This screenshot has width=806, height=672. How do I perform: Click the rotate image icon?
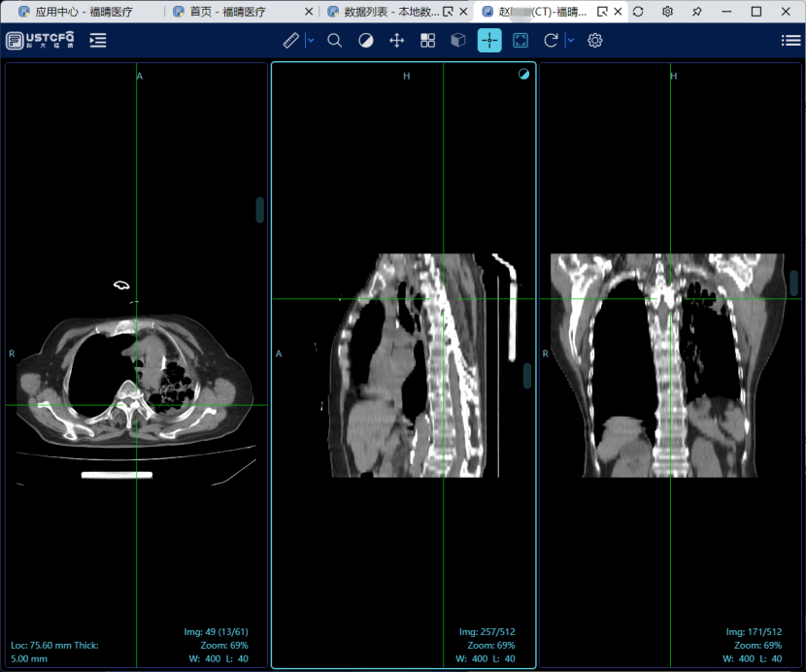click(551, 41)
